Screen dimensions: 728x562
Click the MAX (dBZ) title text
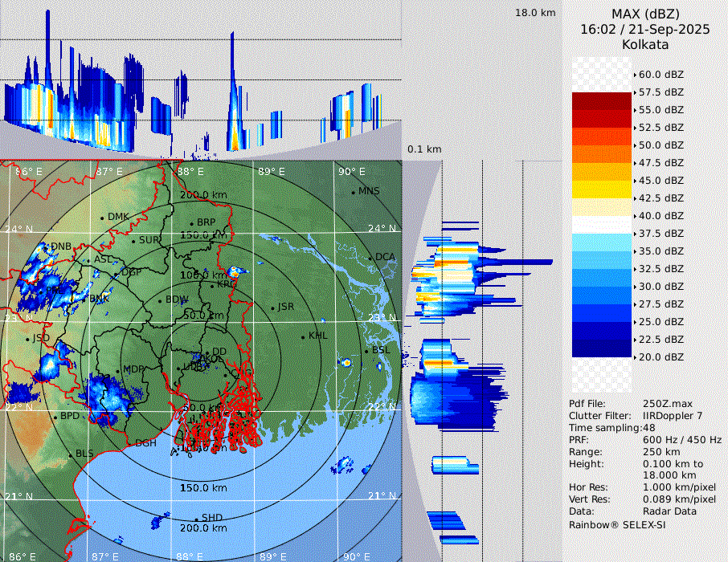(x=644, y=14)
